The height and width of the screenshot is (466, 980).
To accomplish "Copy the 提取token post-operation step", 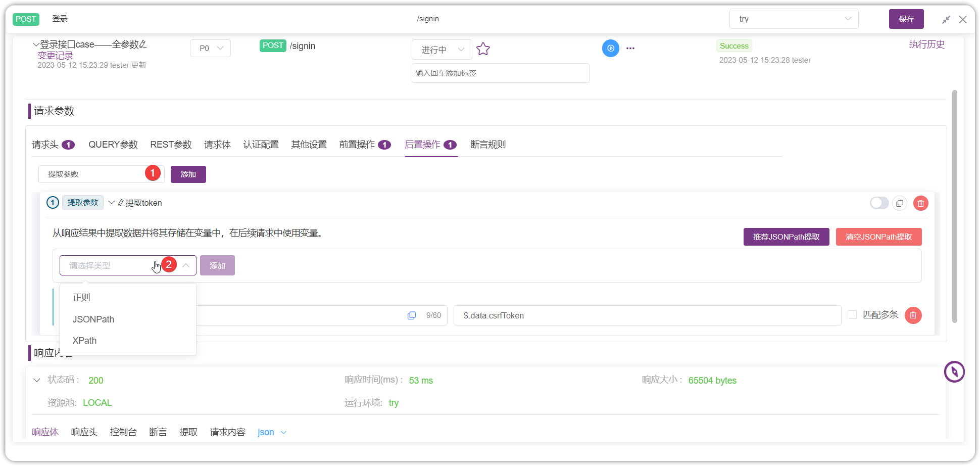I will (900, 203).
